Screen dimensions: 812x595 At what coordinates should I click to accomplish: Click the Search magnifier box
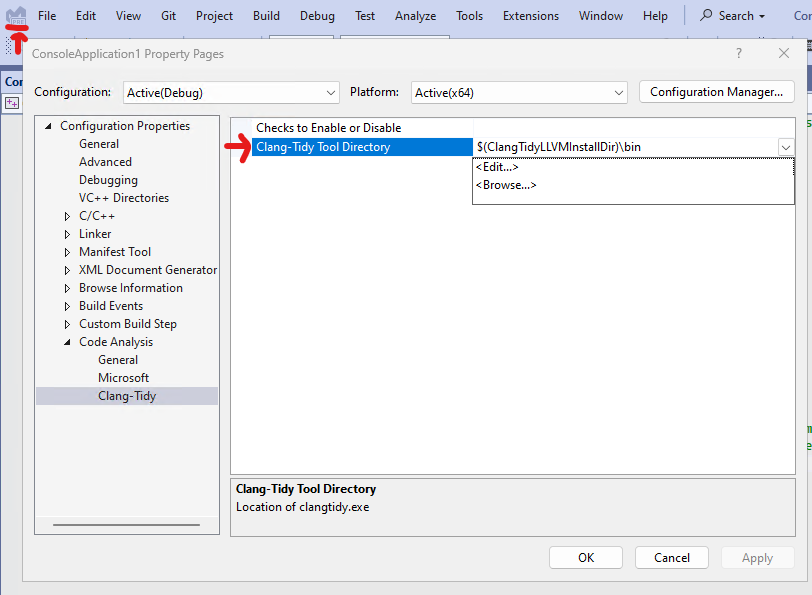click(732, 16)
